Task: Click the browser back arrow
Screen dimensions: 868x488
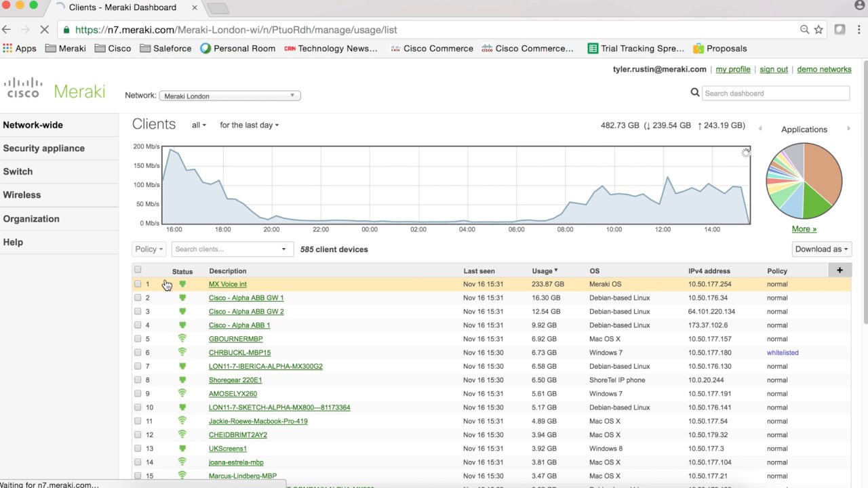Action: pyautogui.click(x=7, y=30)
